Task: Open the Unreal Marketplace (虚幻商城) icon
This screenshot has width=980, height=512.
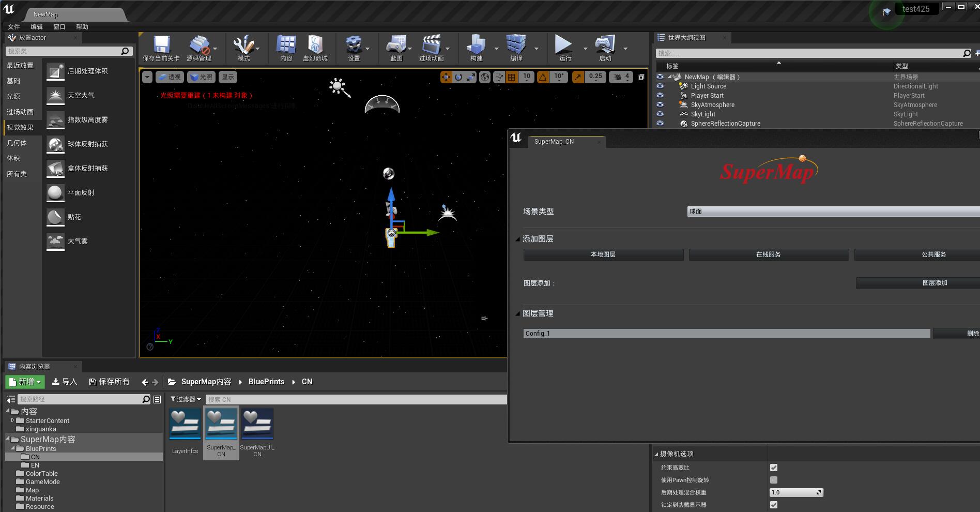Action: click(315, 45)
